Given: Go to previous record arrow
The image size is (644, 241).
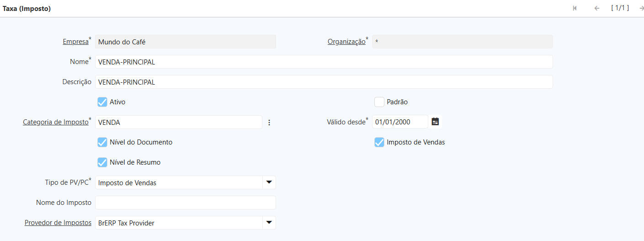Looking at the screenshot, I should pyautogui.click(x=596, y=8).
